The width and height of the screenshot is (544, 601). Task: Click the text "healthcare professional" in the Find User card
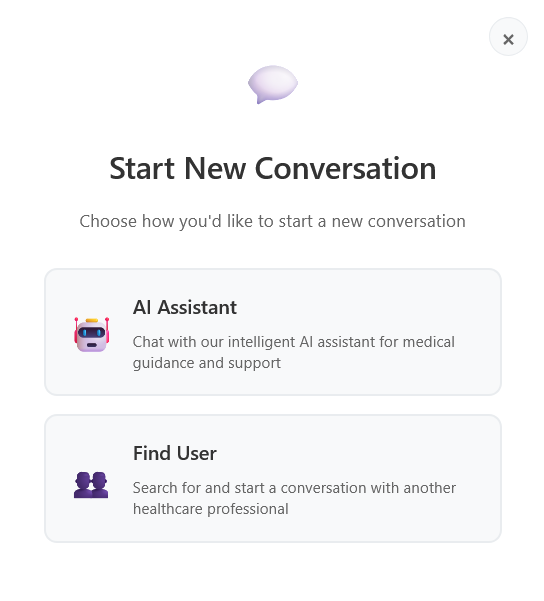pyautogui.click(x=210, y=509)
